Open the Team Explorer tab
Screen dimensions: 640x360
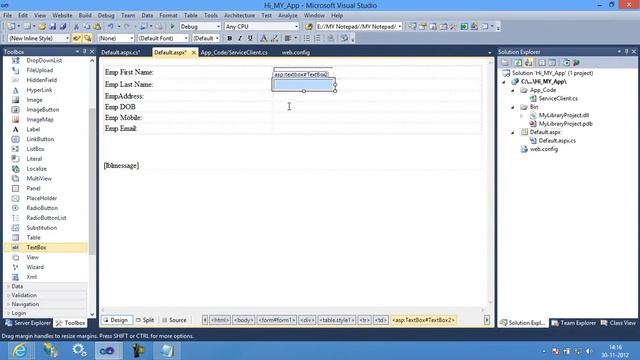[574, 323]
